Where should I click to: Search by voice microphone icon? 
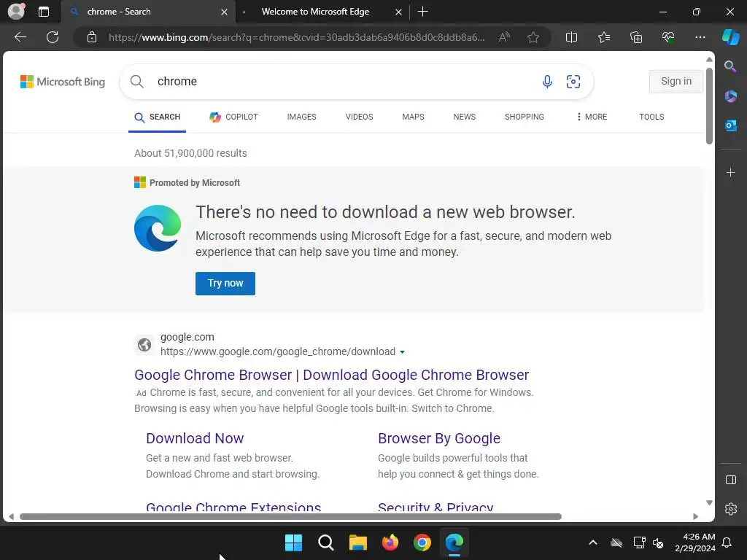click(x=547, y=82)
